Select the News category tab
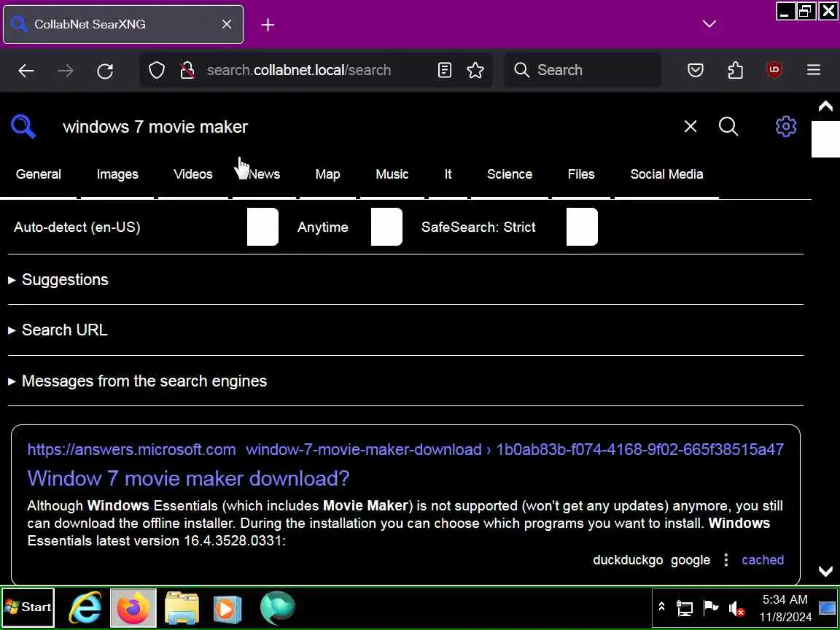The width and height of the screenshot is (840, 630). pyautogui.click(x=264, y=174)
